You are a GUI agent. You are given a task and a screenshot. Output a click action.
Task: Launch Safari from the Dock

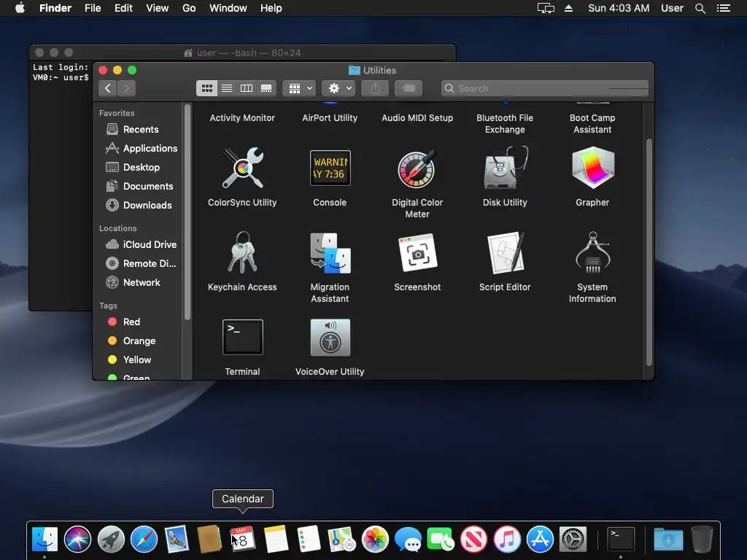pos(144,540)
